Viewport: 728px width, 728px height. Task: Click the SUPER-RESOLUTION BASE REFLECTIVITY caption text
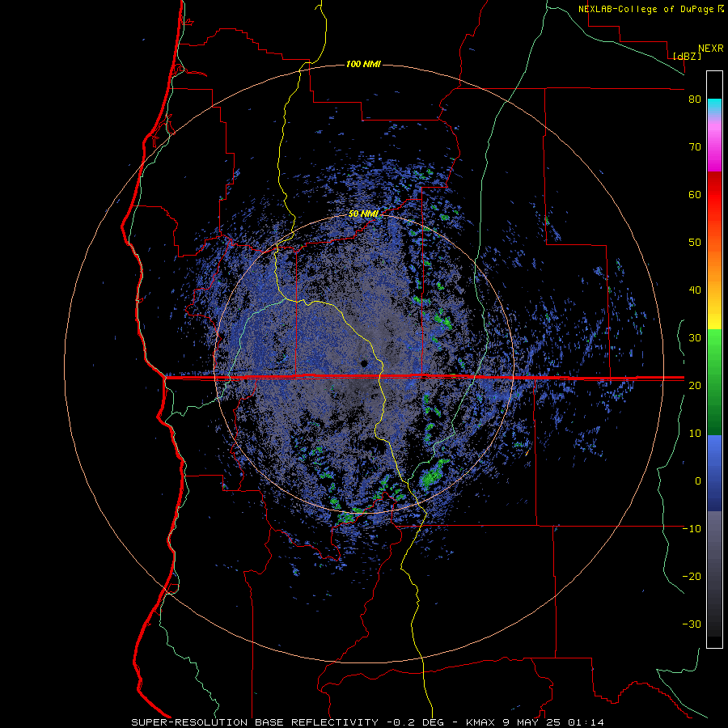coord(255,722)
